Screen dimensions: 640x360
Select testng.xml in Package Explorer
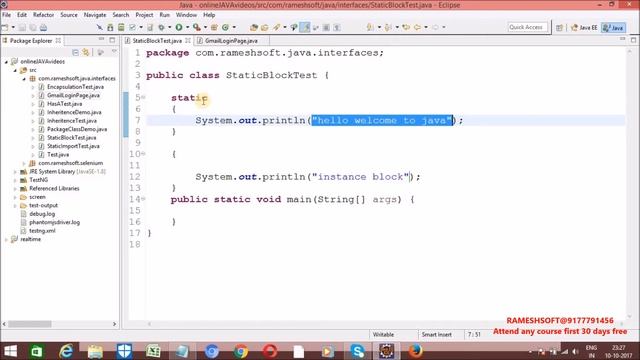[42, 231]
